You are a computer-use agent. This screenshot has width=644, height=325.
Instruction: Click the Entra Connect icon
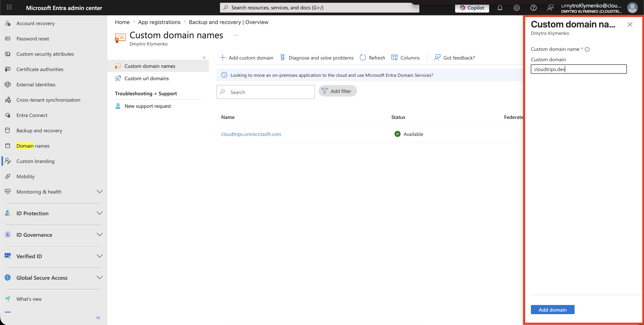8,115
